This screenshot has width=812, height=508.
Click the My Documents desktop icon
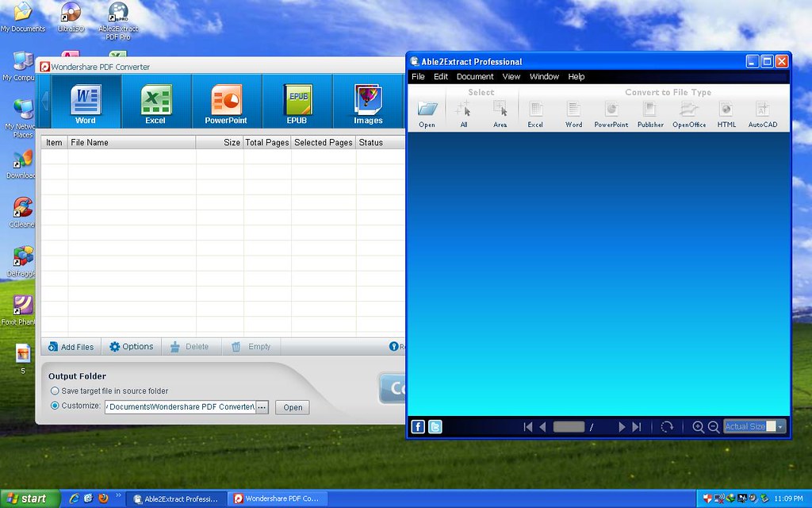point(23,17)
